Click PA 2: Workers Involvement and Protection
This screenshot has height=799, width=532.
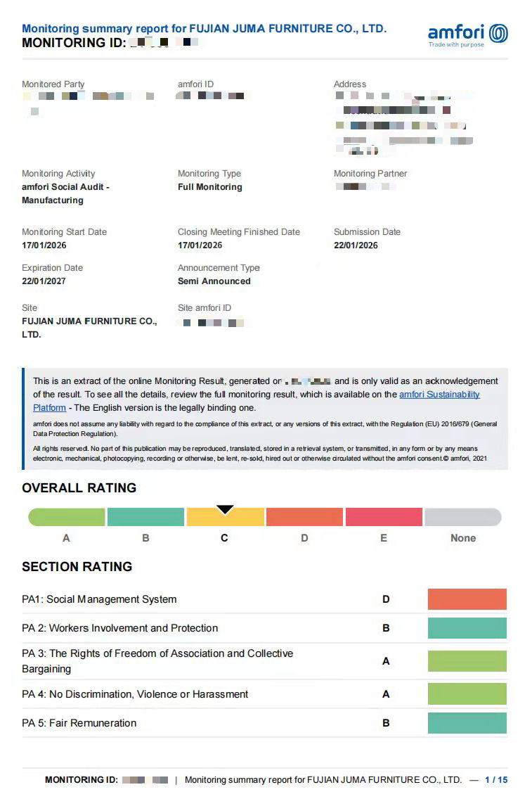click(x=119, y=628)
